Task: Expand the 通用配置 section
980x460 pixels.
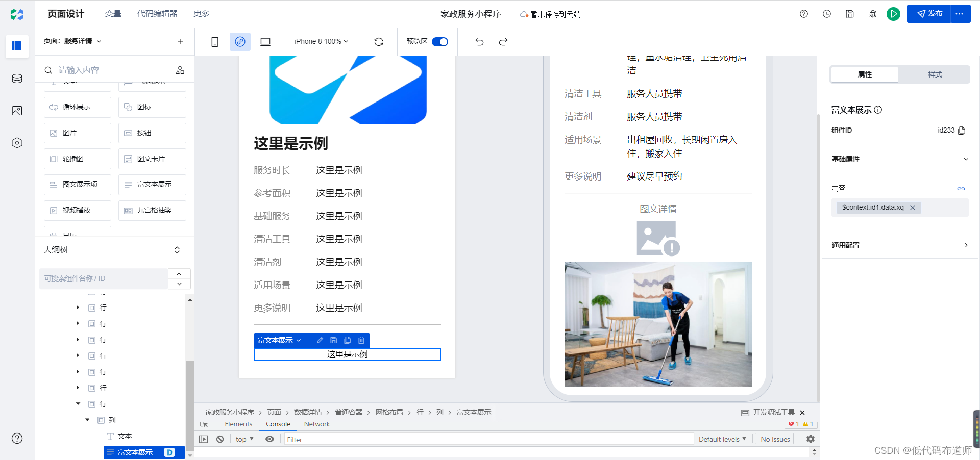Action: pos(966,245)
